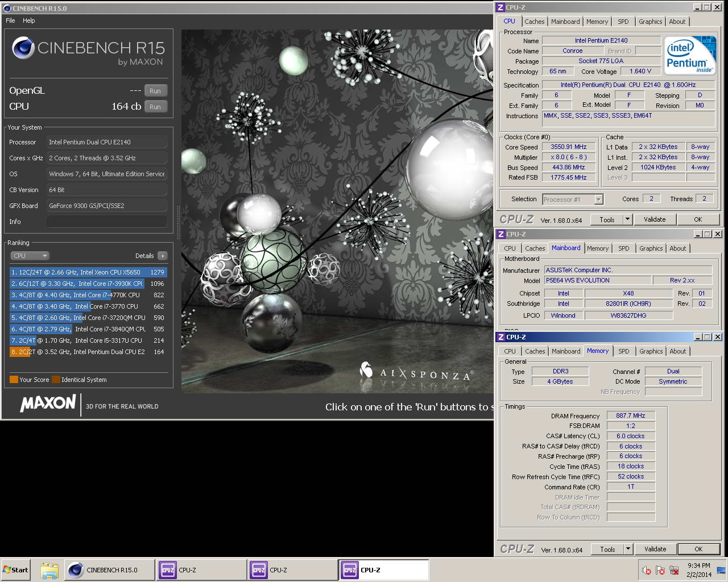Open the Help menu in Cinebench
The width and height of the screenshot is (728, 582).
pyautogui.click(x=28, y=20)
